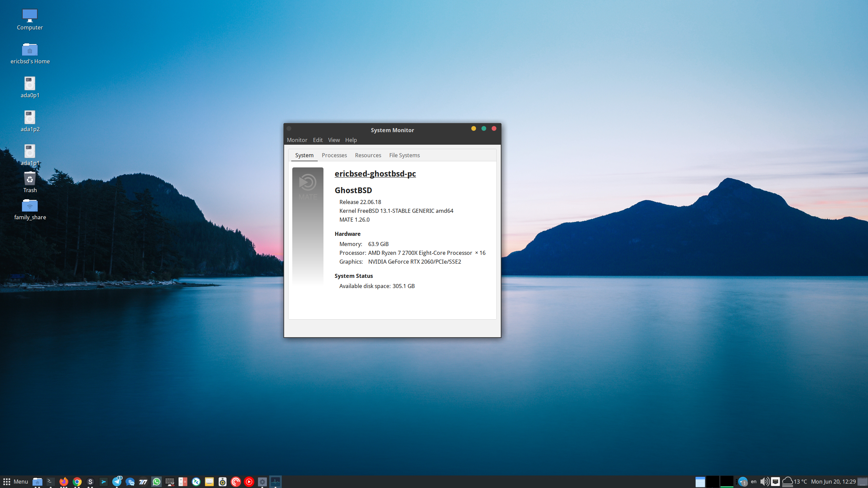The width and height of the screenshot is (868, 488).
Task: Open the Menu application launcher
Action: (16, 482)
